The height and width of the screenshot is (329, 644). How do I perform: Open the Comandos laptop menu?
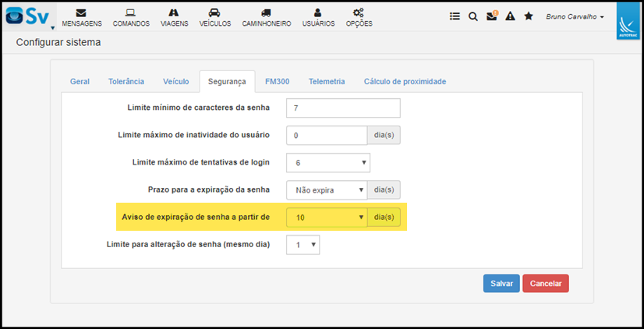tap(131, 18)
